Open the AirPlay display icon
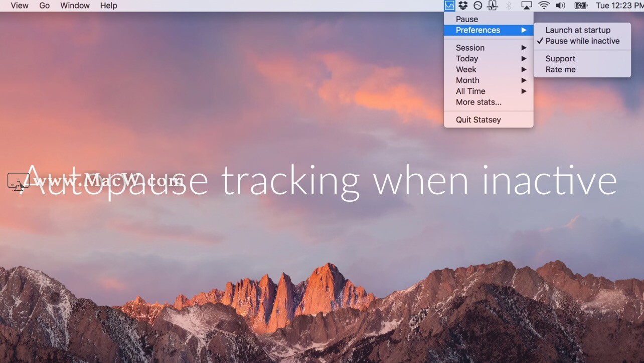 [526, 6]
